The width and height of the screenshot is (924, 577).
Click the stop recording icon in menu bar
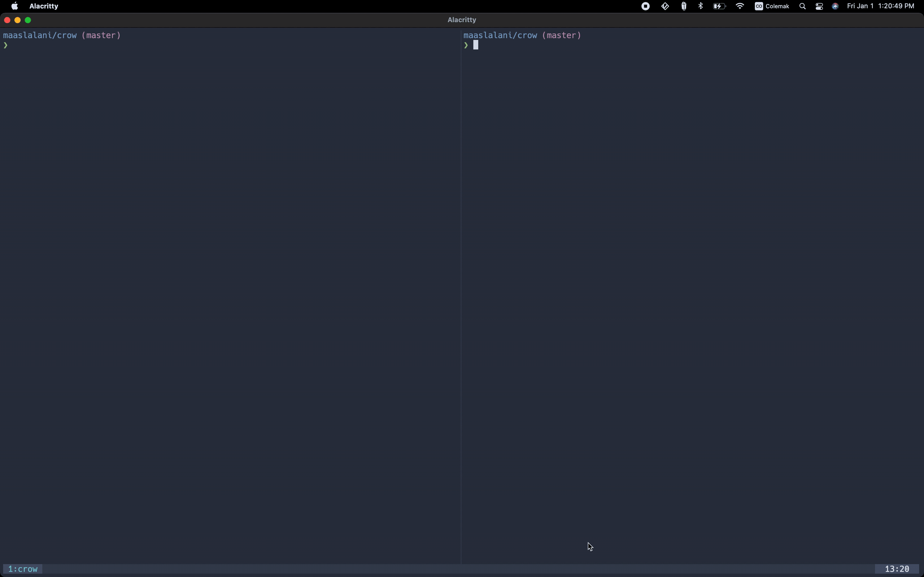[645, 6]
